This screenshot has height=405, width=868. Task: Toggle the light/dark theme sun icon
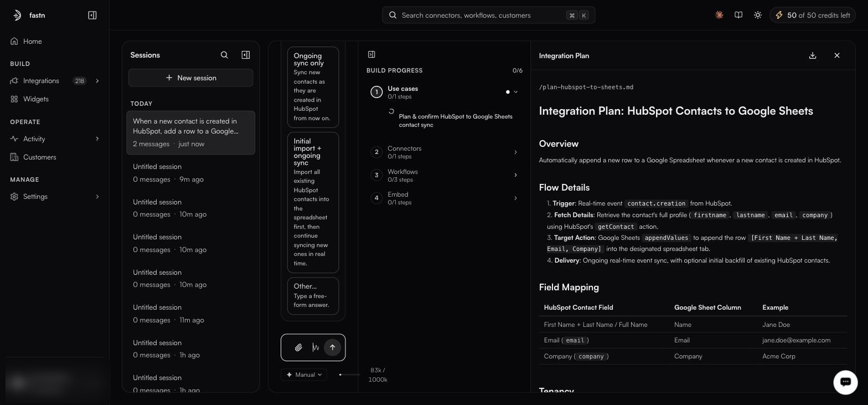click(x=758, y=15)
